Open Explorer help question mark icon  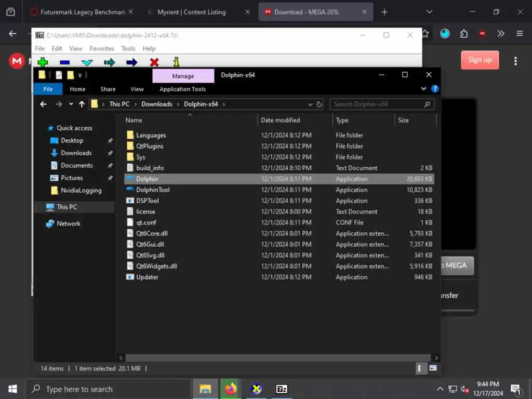point(435,89)
